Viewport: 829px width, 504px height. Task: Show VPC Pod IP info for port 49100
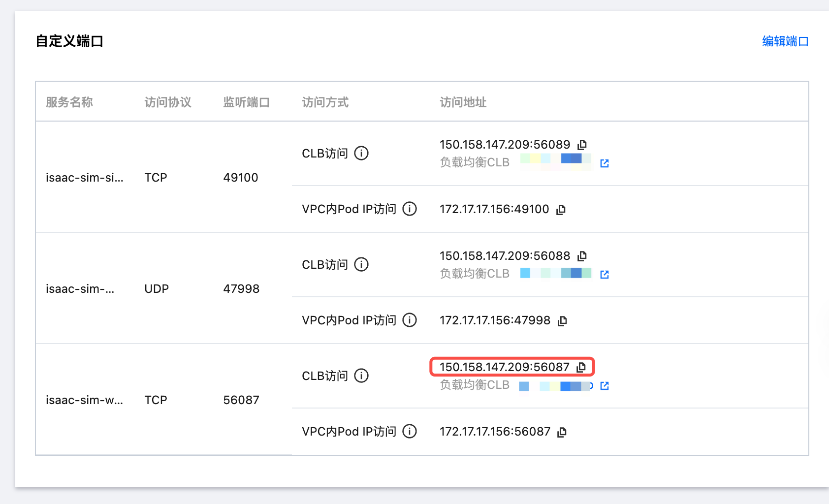[x=410, y=209]
